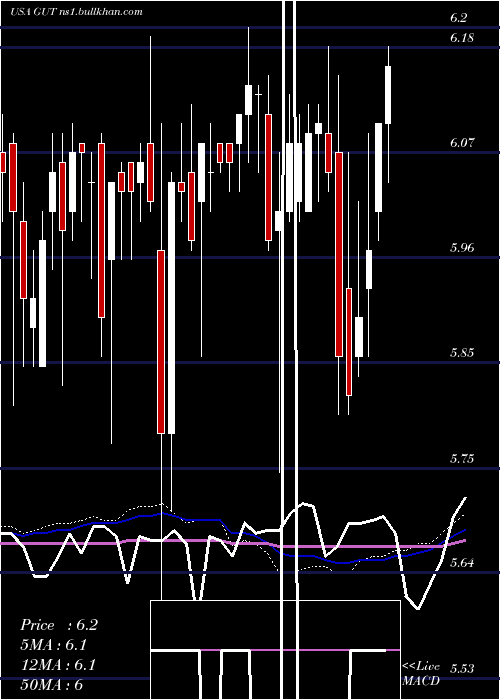Click the 6.07 price axis label
500x700 pixels.
[x=462, y=143]
